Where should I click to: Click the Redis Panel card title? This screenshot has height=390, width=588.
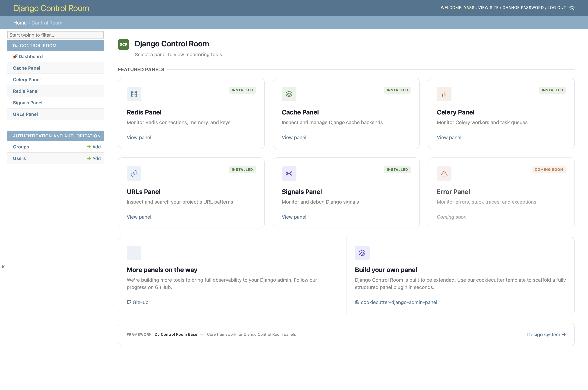[x=144, y=112]
